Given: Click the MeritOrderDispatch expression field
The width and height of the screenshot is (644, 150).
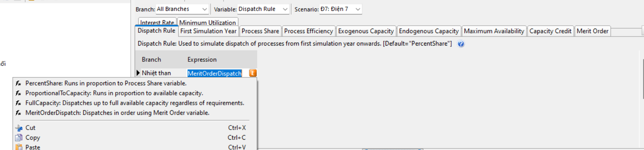Looking at the screenshot, I should tap(214, 73).
